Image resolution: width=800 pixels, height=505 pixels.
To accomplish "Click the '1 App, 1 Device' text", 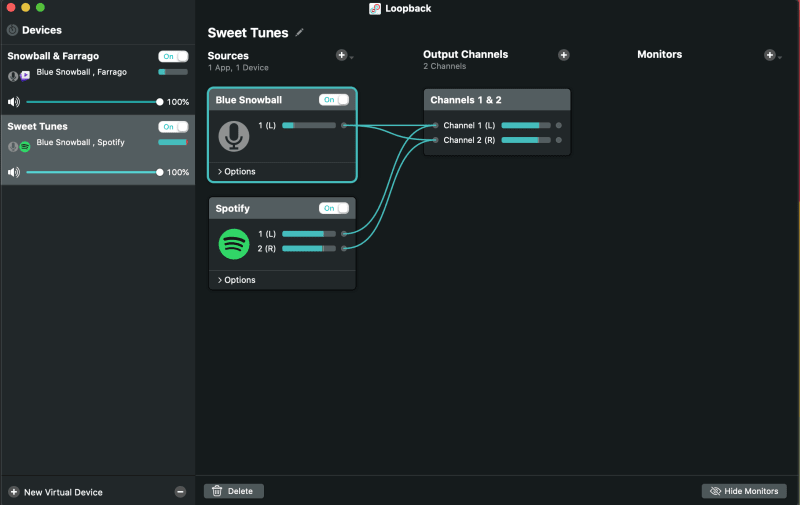I will [x=238, y=67].
